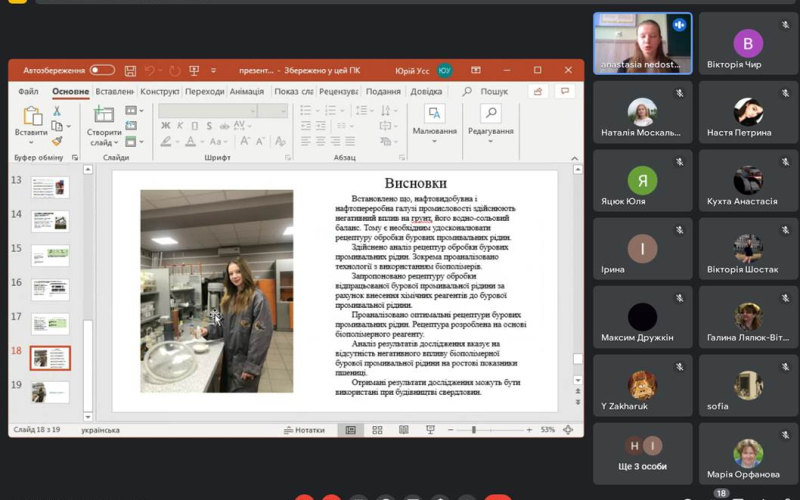Switch to the Основне ribbon tab

[x=70, y=91]
